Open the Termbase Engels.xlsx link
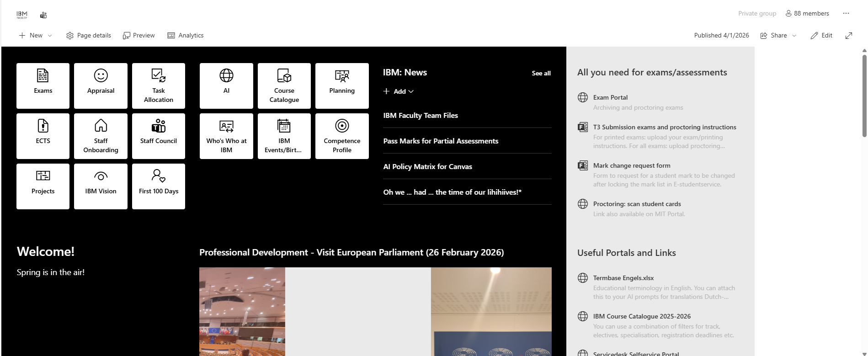 coord(623,278)
